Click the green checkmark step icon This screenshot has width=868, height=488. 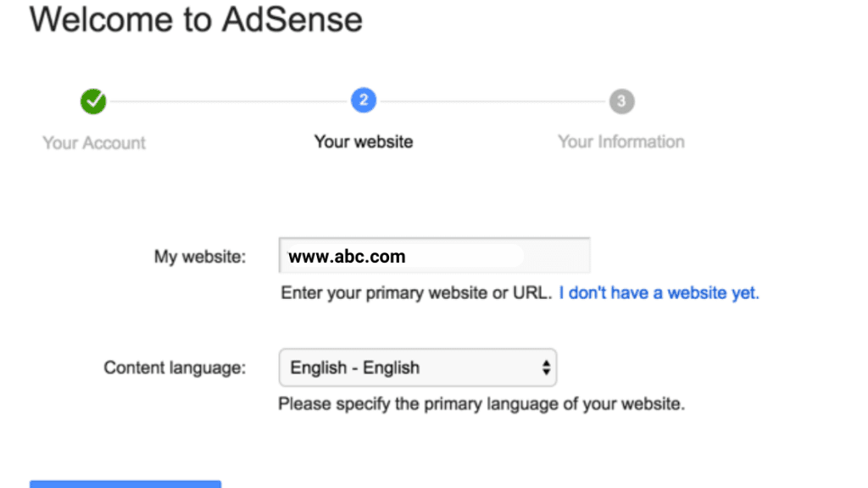coord(93,102)
